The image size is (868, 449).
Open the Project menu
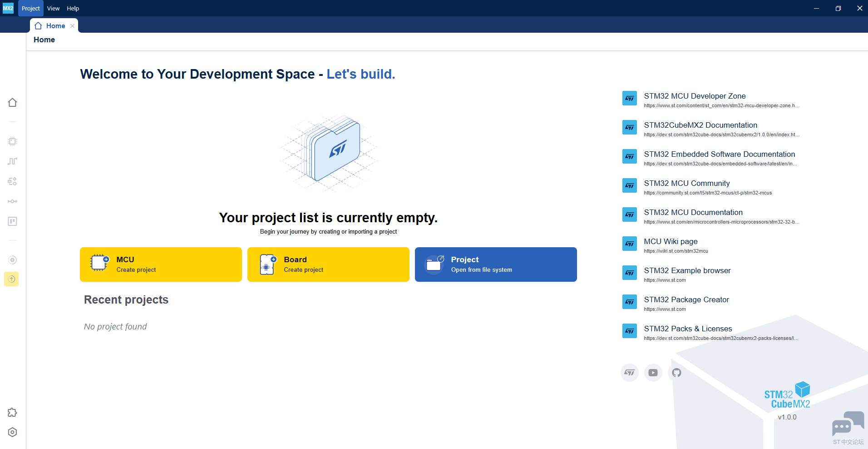click(x=31, y=8)
